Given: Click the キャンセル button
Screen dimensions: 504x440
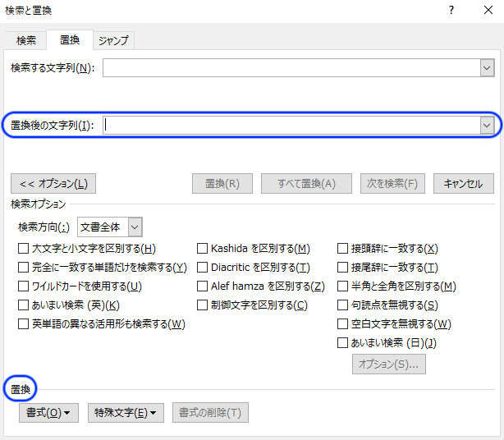Looking at the screenshot, I should pos(463,184).
